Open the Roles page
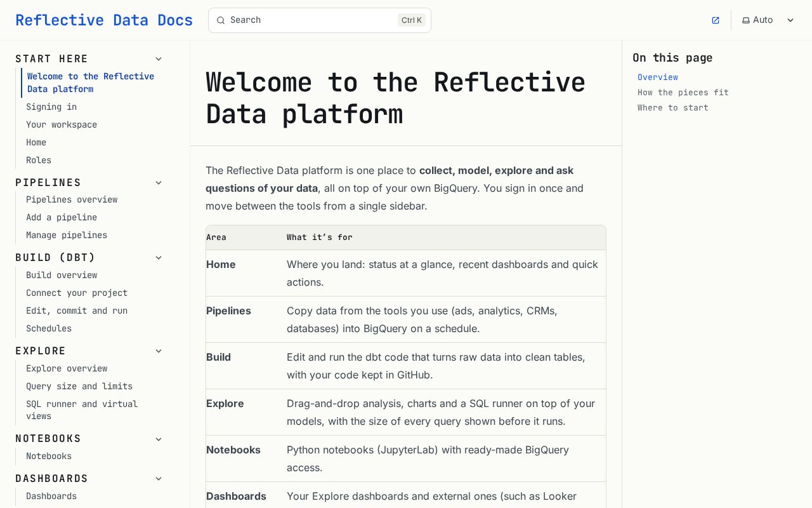This screenshot has height=508, width=812. [39, 160]
